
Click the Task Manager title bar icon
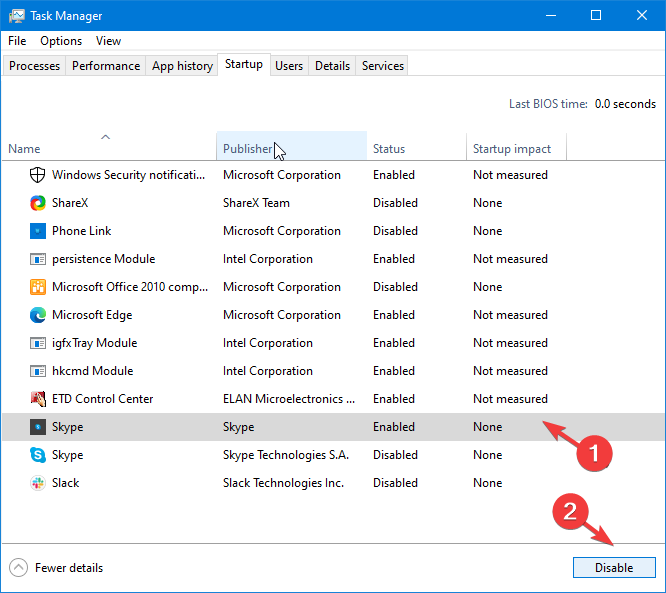(x=17, y=16)
